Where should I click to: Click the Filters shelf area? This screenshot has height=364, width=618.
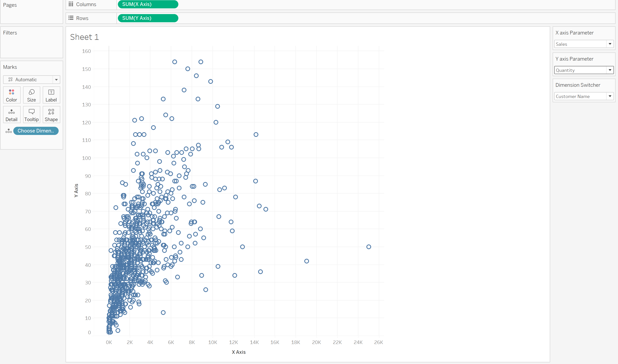coord(32,45)
